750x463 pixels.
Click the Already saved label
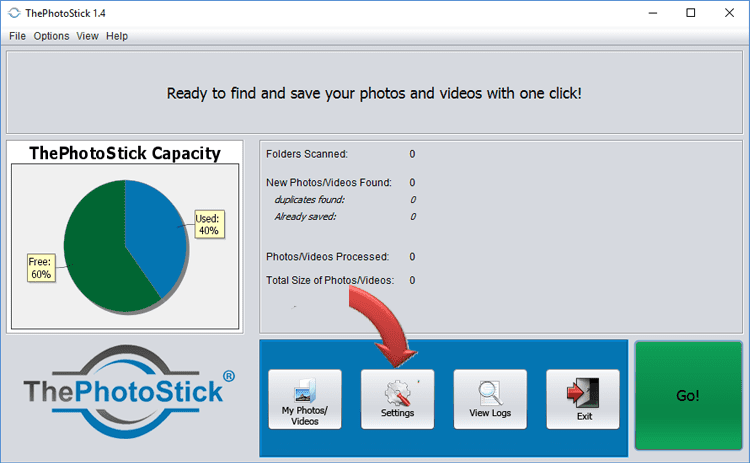coord(305,217)
